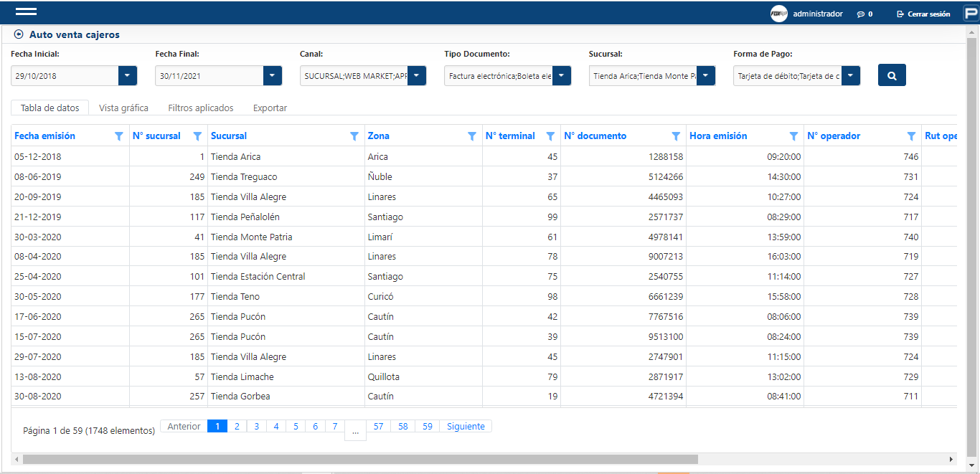Expand the Forma de Pago dropdown

coord(851,75)
